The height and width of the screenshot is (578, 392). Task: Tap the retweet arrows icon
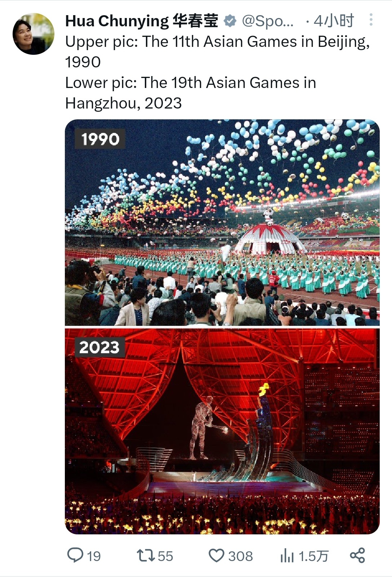(x=146, y=555)
